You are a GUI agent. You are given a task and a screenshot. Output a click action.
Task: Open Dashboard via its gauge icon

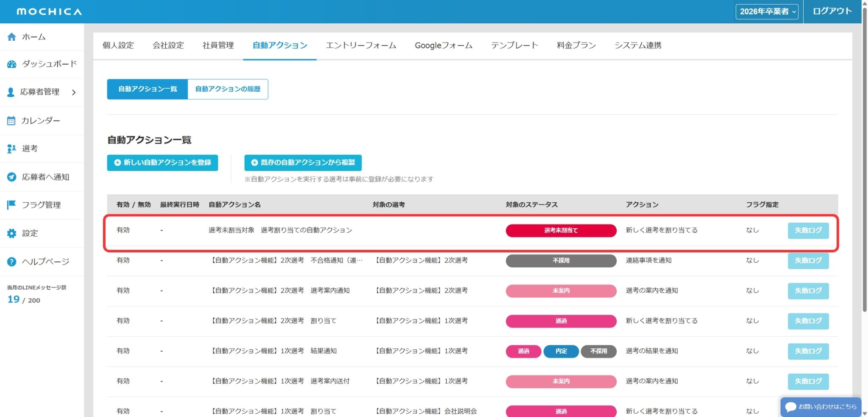point(11,64)
